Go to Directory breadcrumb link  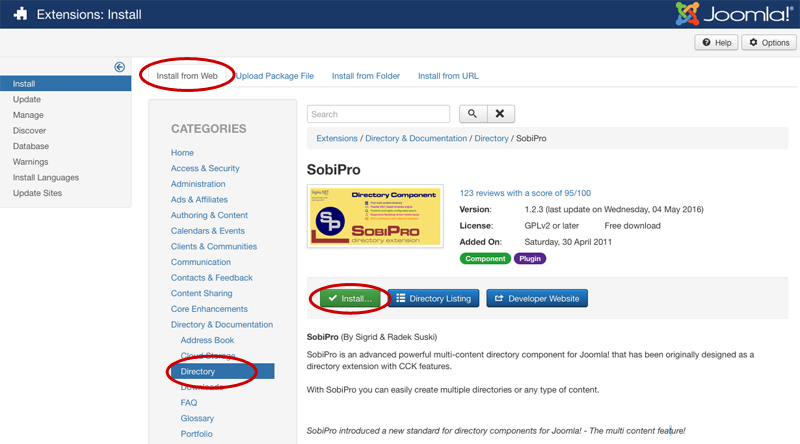pos(491,138)
